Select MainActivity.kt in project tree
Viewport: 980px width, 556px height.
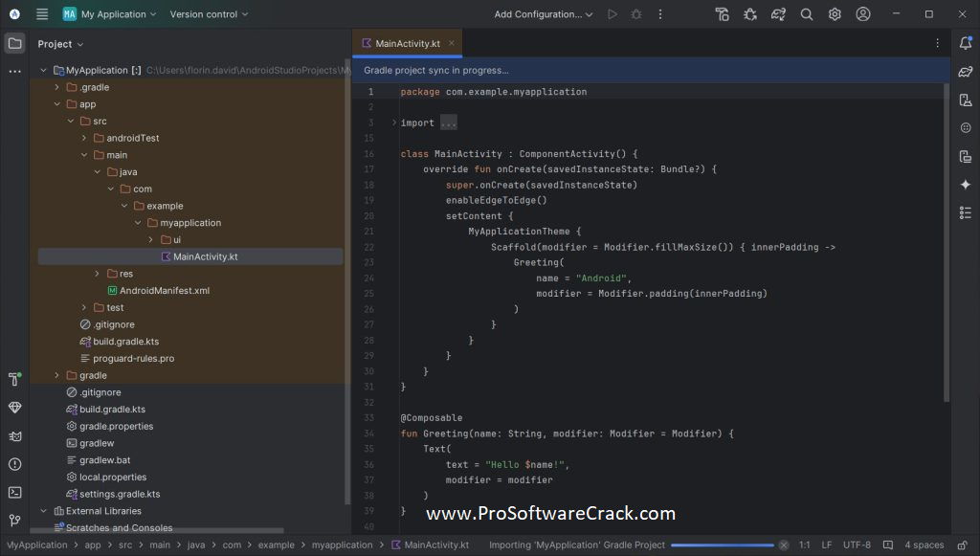(x=190, y=256)
